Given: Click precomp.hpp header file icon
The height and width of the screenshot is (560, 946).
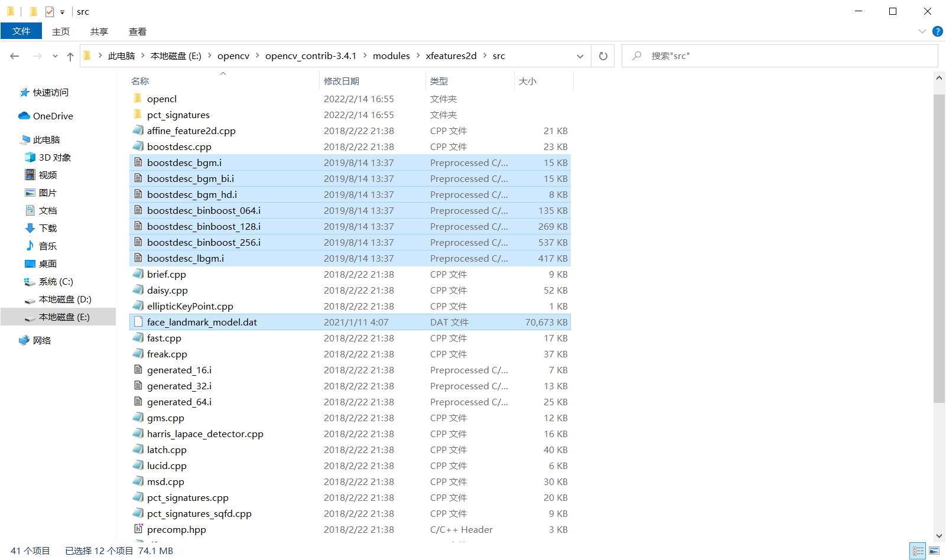Looking at the screenshot, I should click(x=138, y=529).
